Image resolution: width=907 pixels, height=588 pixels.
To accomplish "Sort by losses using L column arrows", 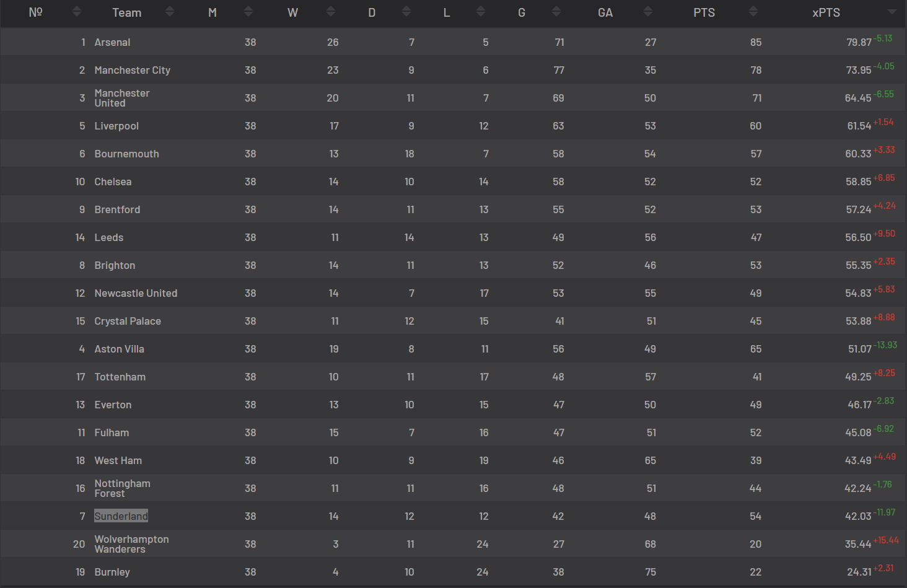I will [x=481, y=11].
